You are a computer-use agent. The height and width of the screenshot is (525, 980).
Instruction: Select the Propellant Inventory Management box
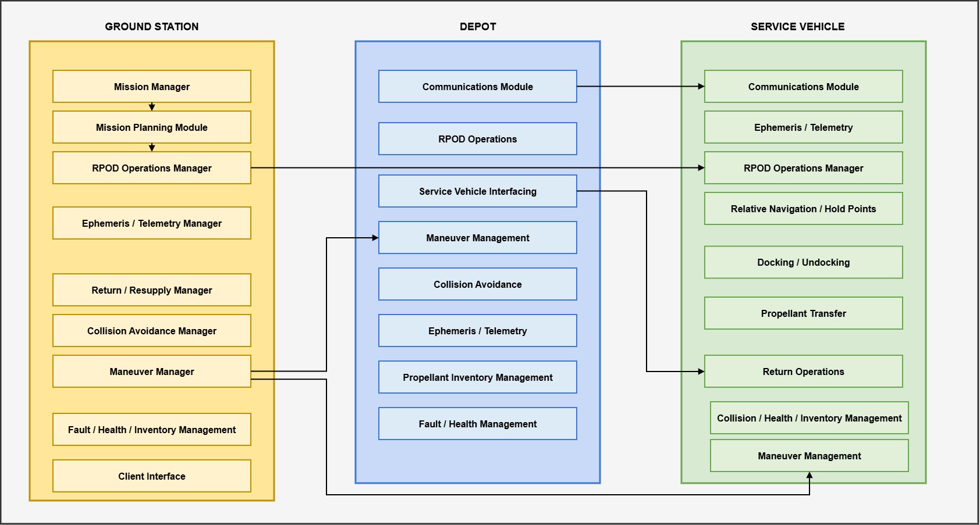tap(477, 377)
